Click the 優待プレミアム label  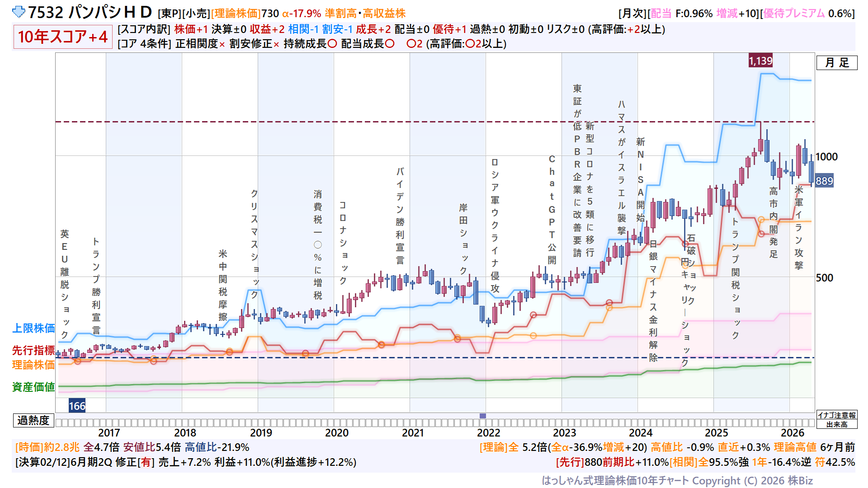(794, 14)
